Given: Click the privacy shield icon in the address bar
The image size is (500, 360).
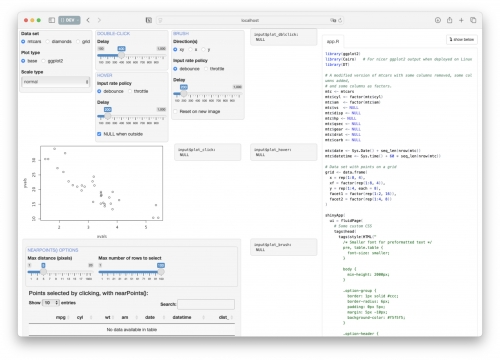Looking at the screenshot, I should tap(160, 21).
